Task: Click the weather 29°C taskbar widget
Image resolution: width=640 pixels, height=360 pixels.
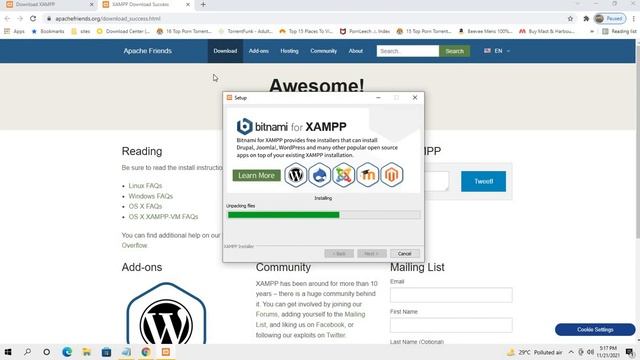Action: click(x=535, y=352)
